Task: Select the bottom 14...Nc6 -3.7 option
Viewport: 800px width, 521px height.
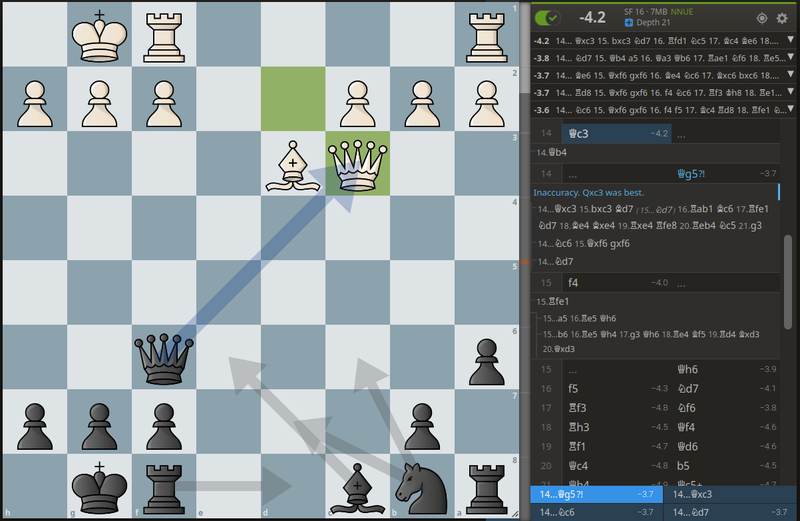Action: click(x=596, y=512)
